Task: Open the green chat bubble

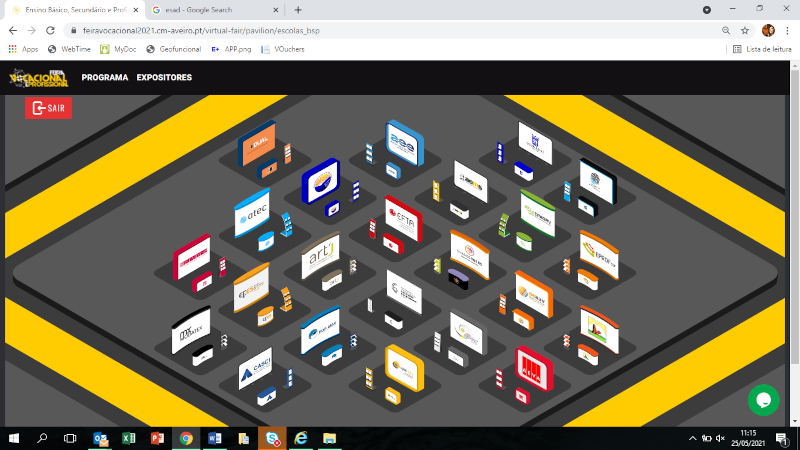Action: (x=763, y=401)
